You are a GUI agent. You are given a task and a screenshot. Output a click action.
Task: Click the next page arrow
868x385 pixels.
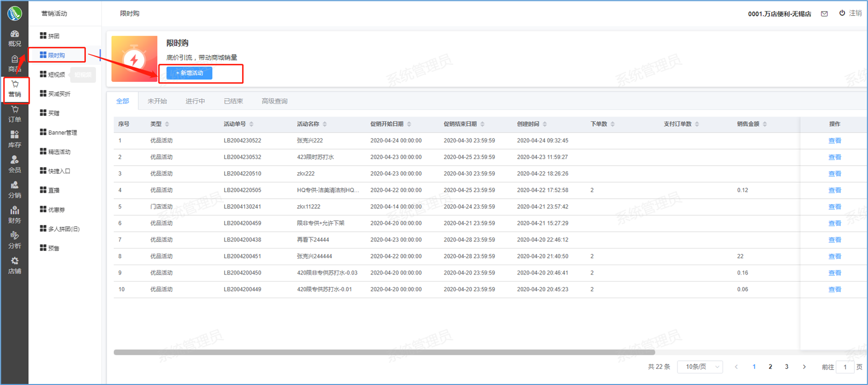click(804, 367)
